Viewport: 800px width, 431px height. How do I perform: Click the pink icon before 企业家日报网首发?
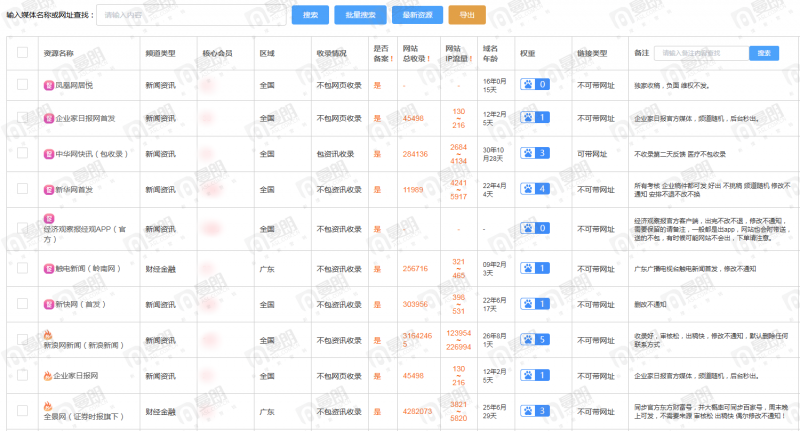(48, 118)
